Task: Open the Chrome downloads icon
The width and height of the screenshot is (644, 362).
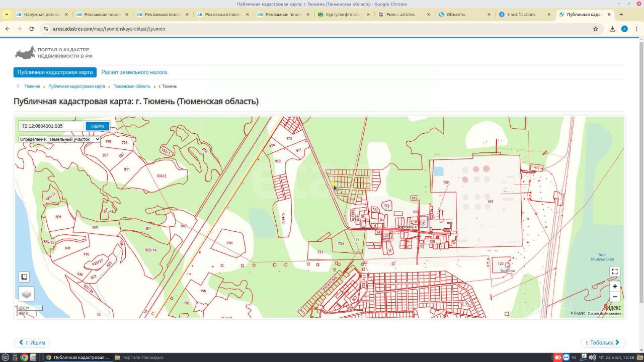Action: coord(612,29)
